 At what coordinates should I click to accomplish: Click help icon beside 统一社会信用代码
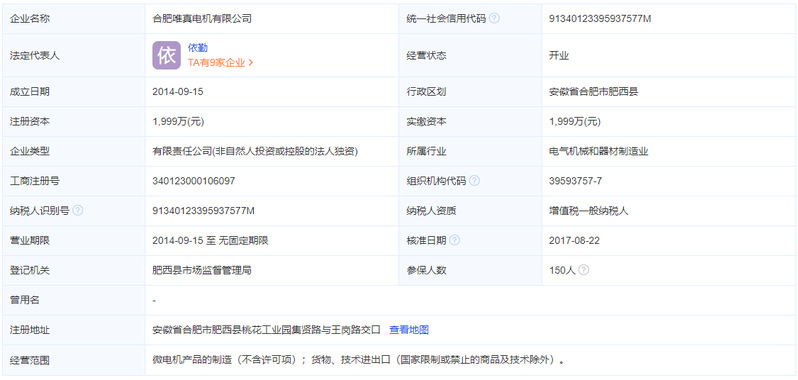tap(494, 19)
